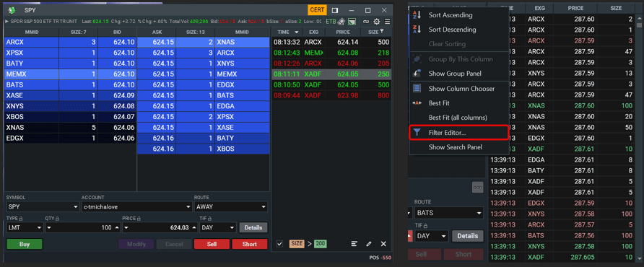Click the BID column header
Viewport: 644px width, 267px height.
coord(117,32)
